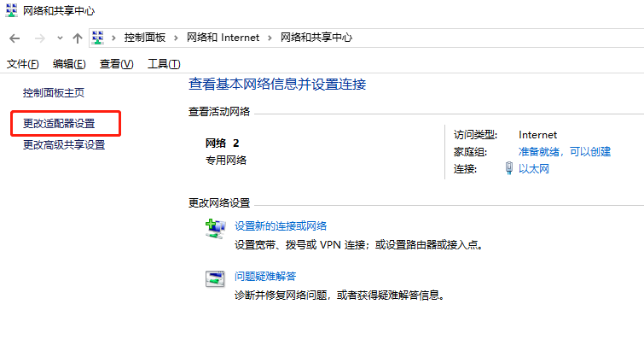The height and width of the screenshot is (357, 644).
Task: Click the 准备就绪，可以创建 homegroup link
Action: coord(565,152)
